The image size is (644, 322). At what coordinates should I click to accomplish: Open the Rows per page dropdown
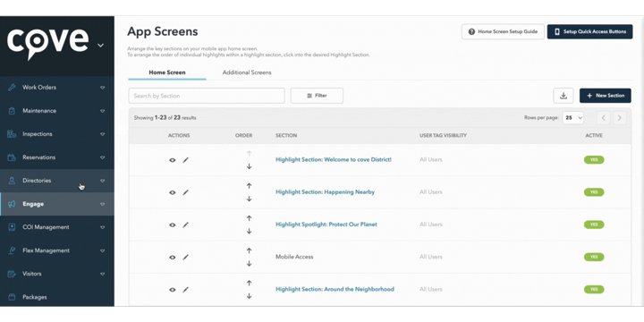pyautogui.click(x=573, y=118)
